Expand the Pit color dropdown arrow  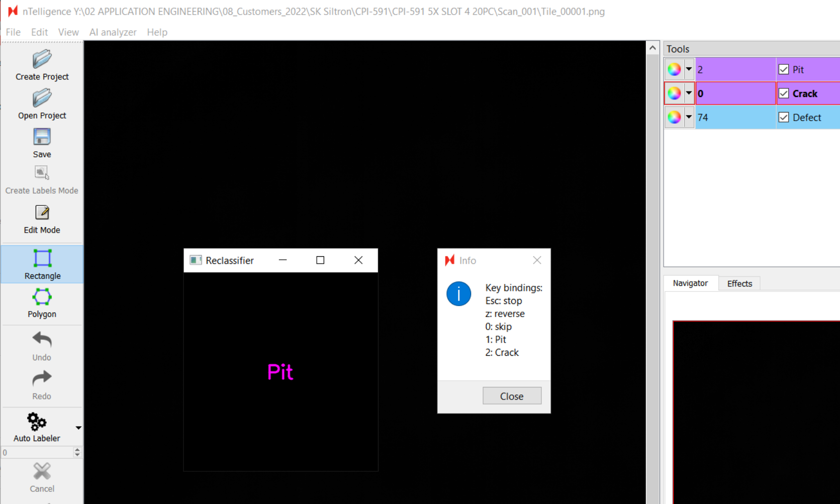[x=689, y=69]
